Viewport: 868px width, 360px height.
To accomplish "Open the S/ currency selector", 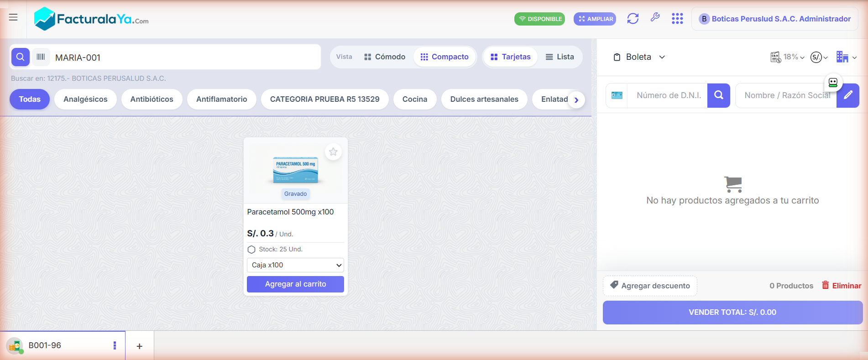I will (x=819, y=57).
